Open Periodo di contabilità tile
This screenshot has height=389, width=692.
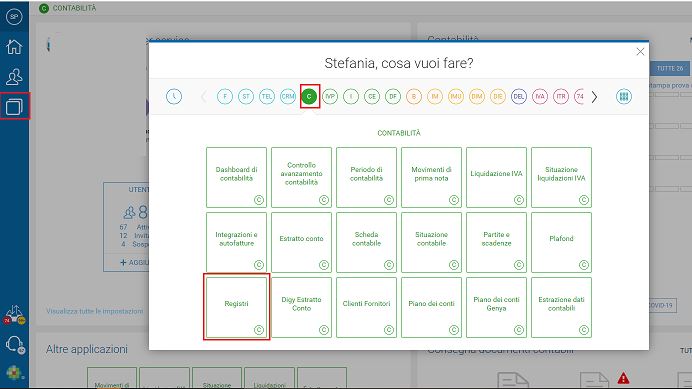tap(366, 178)
